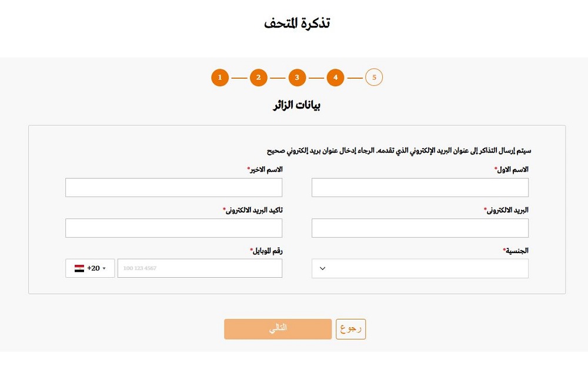588x377 pixels.
Task: Click the الجنسية field label
Action: pos(516,250)
